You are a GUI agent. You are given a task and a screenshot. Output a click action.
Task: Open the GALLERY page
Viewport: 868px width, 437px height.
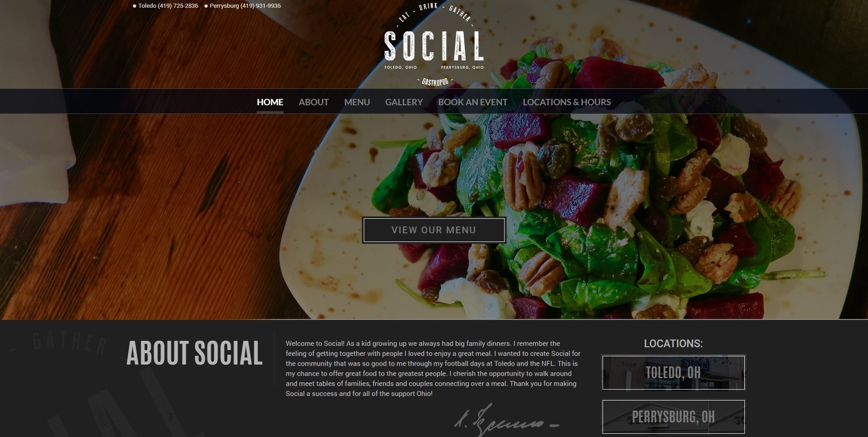(x=404, y=102)
